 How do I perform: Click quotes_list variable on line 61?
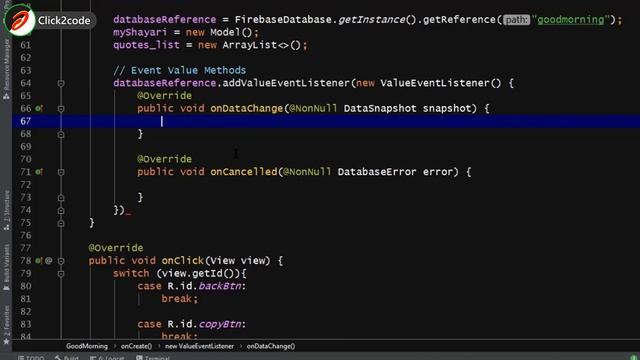click(146, 45)
